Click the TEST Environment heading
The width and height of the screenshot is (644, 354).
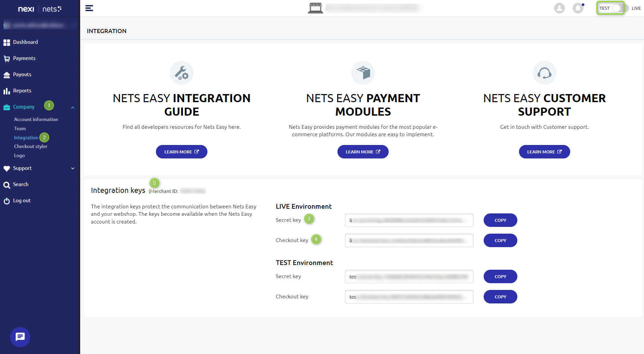pyautogui.click(x=304, y=263)
